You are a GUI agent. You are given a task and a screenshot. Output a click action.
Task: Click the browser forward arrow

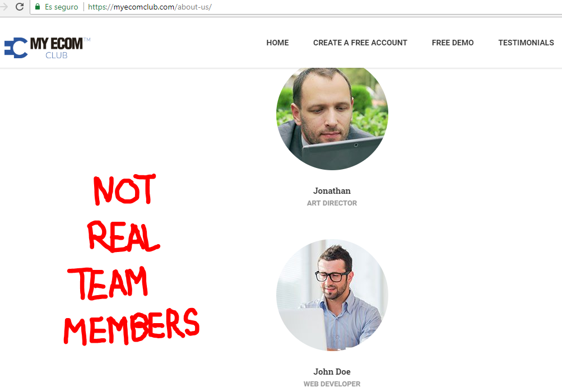(x=4, y=7)
